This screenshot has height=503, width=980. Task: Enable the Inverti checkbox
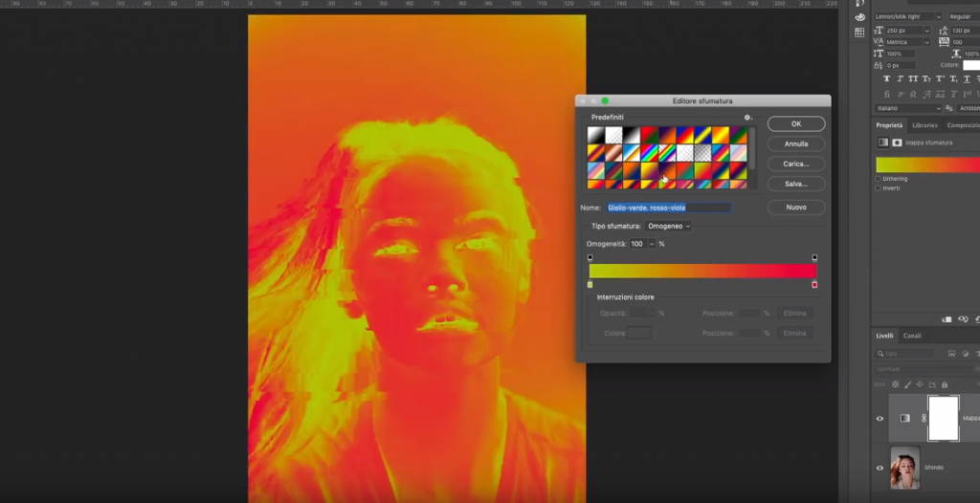879,187
